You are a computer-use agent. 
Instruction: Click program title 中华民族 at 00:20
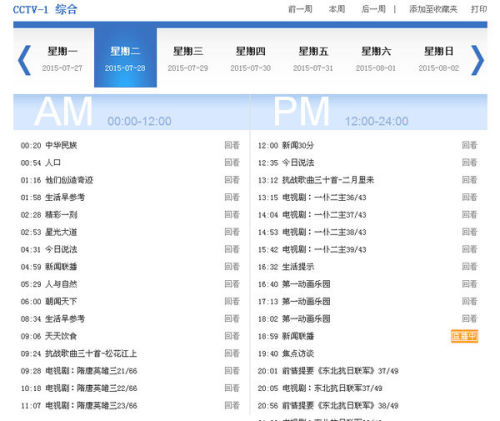[x=61, y=145]
